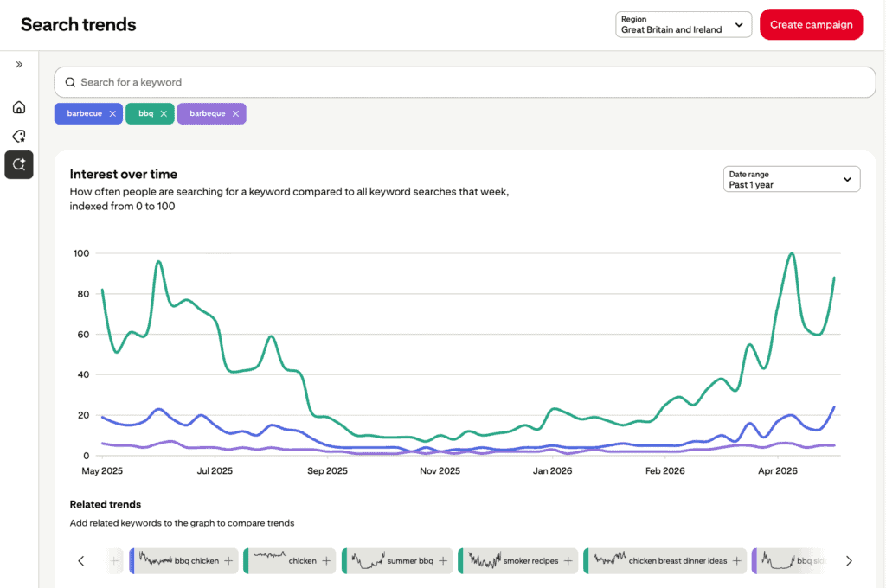Click the Sep 2025 axis label
Viewport: 886px width, 588px height.
(x=327, y=471)
